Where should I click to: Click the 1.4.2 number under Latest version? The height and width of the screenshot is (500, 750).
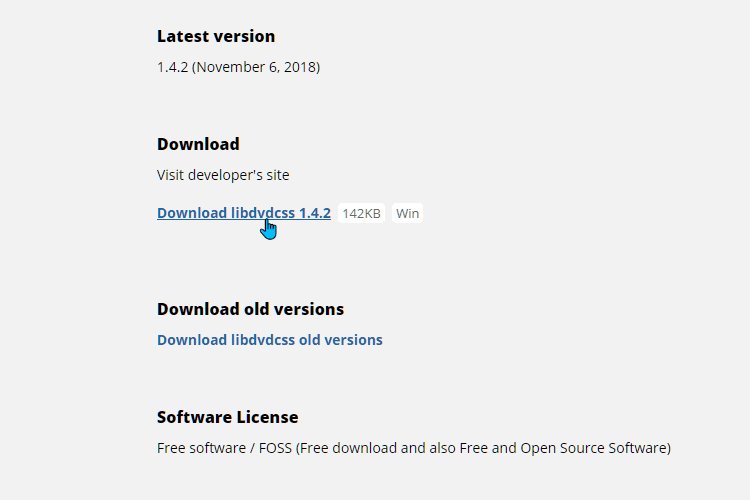(x=172, y=67)
